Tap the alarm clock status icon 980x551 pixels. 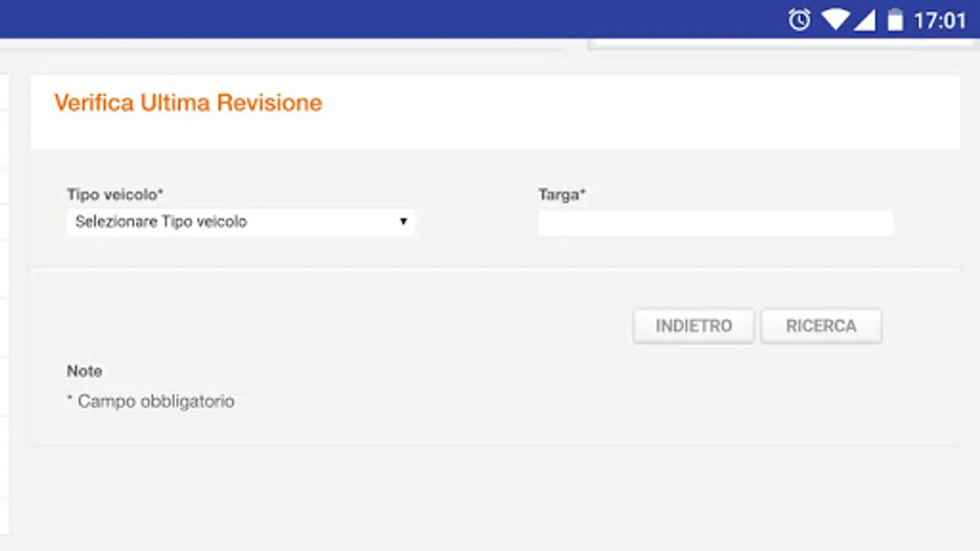tap(799, 20)
